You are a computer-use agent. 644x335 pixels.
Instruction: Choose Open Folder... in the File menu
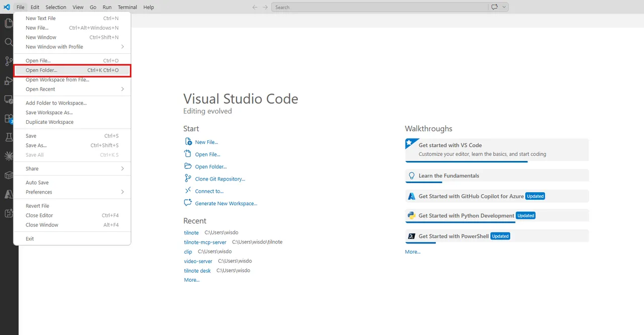tap(72, 70)
